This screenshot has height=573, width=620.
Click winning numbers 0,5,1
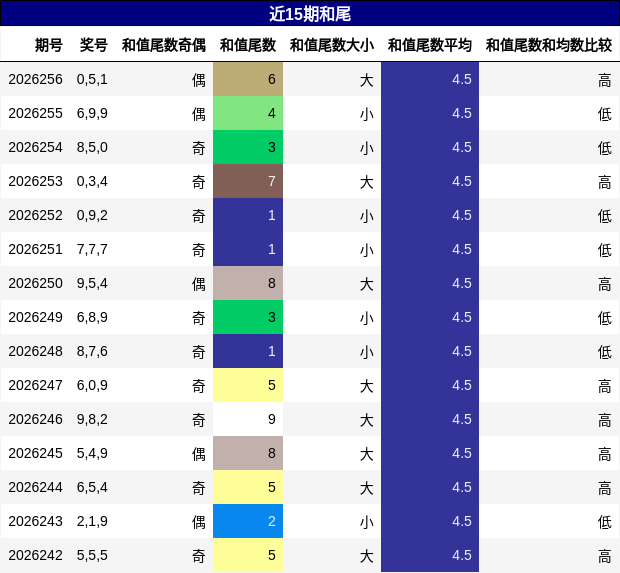tap(92, 79)
